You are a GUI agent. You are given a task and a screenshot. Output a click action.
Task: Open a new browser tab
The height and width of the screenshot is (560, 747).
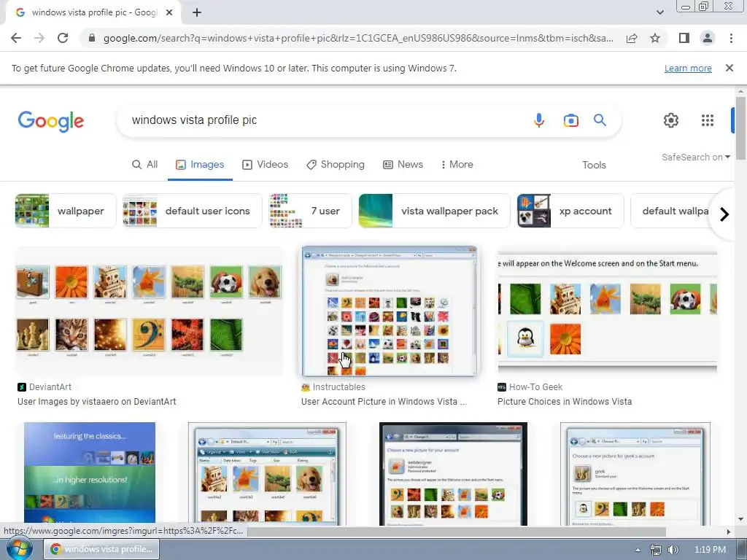click(197, 13)
